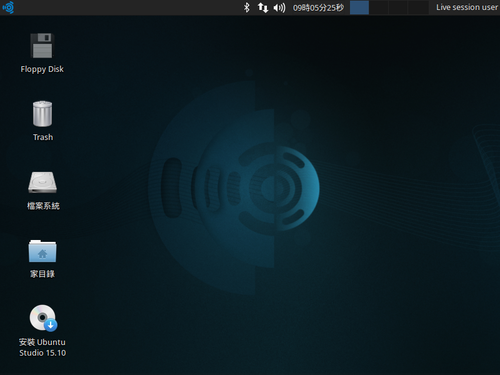Select the Trash can icon
Image resolution: width=500 pixels, height=375 pixels.
[x=42, y=114]
